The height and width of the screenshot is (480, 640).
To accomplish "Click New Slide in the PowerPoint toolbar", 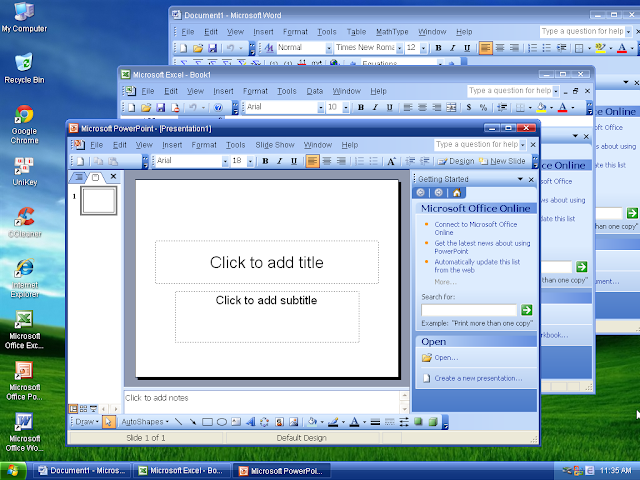I will coord(502,161).
